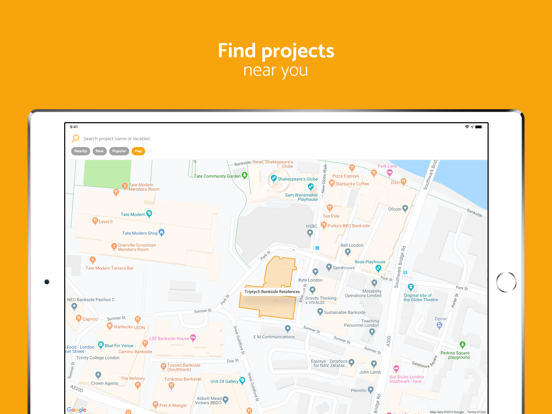Screen dimensions: 552x414
Task: Tap the Sustainable Bankside pin
Action: coord(320,312)
